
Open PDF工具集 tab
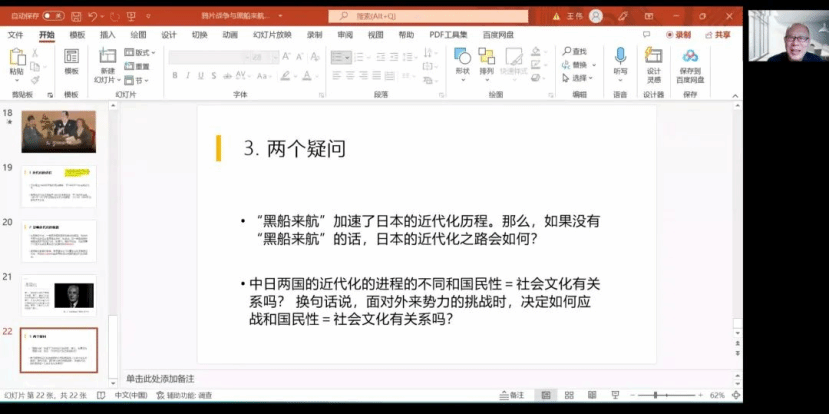pyautogui.click(x=448, y=35)
